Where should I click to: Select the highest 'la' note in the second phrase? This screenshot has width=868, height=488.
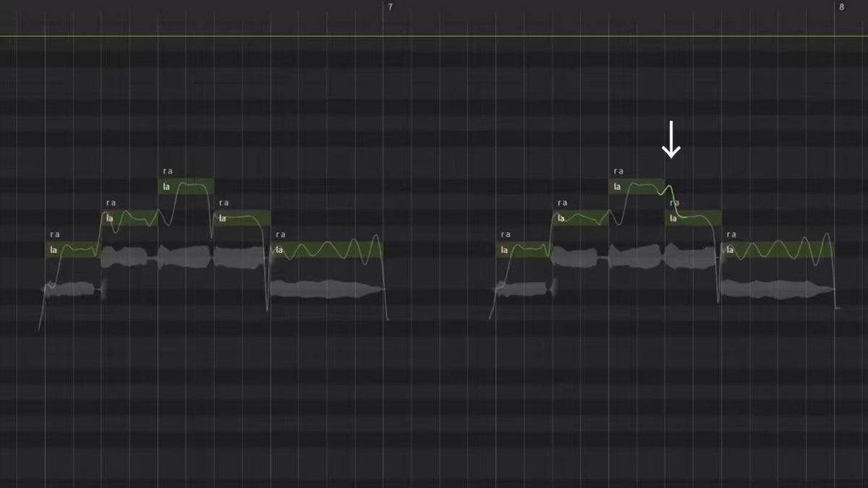pyautogui.click(x=637, y=187)
